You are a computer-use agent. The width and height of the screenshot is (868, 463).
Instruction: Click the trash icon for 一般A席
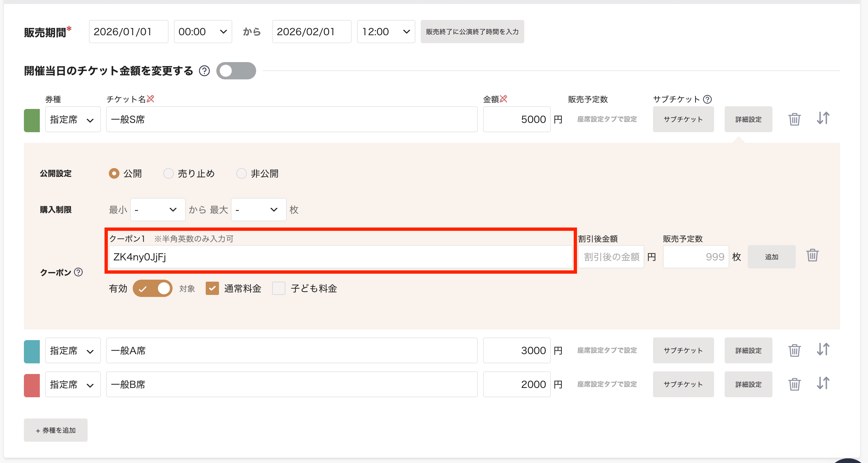click(794, 350)
